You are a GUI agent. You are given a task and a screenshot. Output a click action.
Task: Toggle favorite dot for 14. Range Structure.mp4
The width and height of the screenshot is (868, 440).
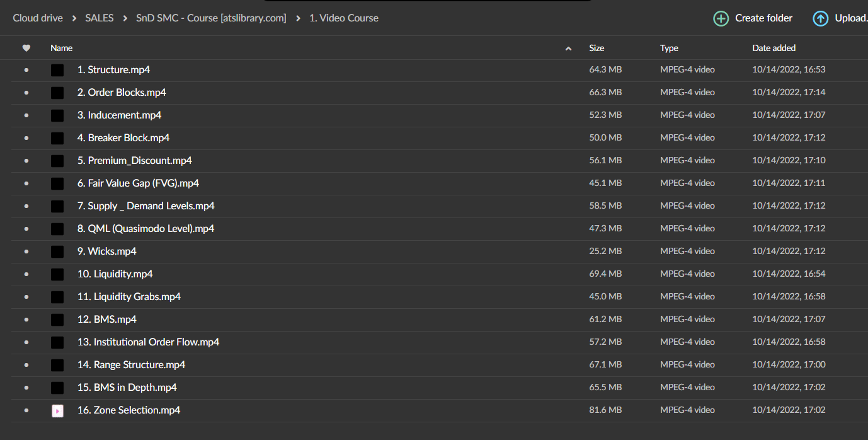tap(26, 365)
